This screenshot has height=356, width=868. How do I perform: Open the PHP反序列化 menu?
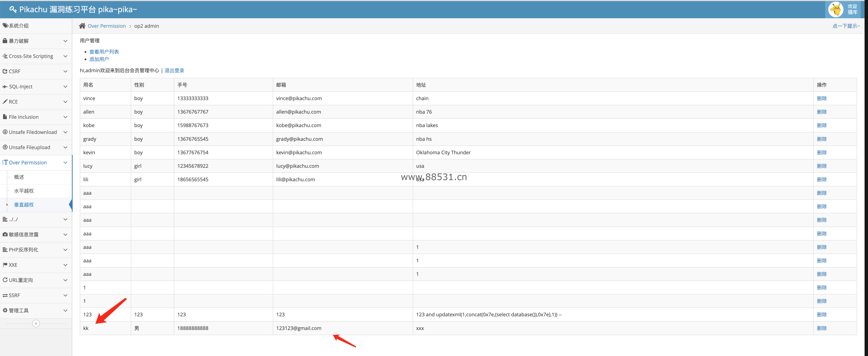pos(36,250)
